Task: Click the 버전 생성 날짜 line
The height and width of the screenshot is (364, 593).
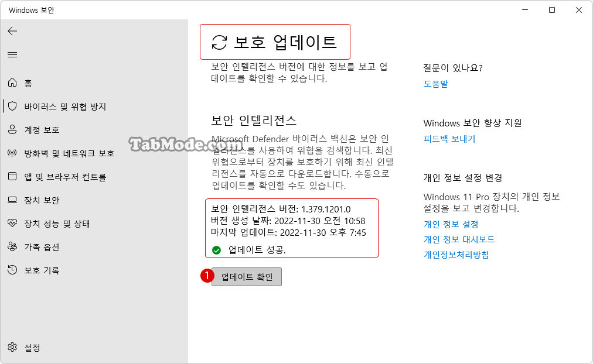Action: pyautogui.click(x=288, y=221)
